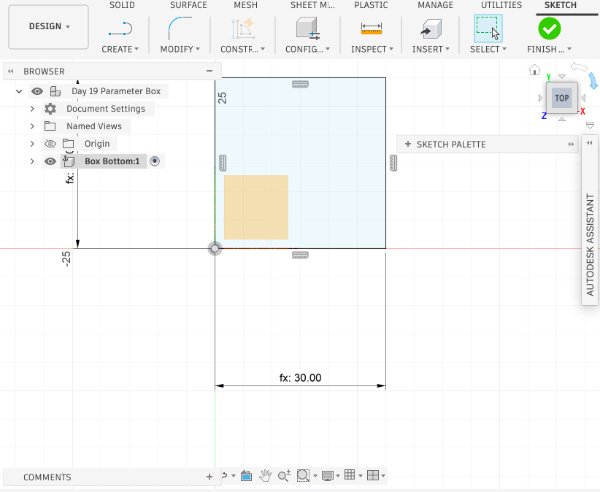This screenshot has width=600, height=492.
Task: Open the MODIFY dropdown menu
Action: [180, 49]
